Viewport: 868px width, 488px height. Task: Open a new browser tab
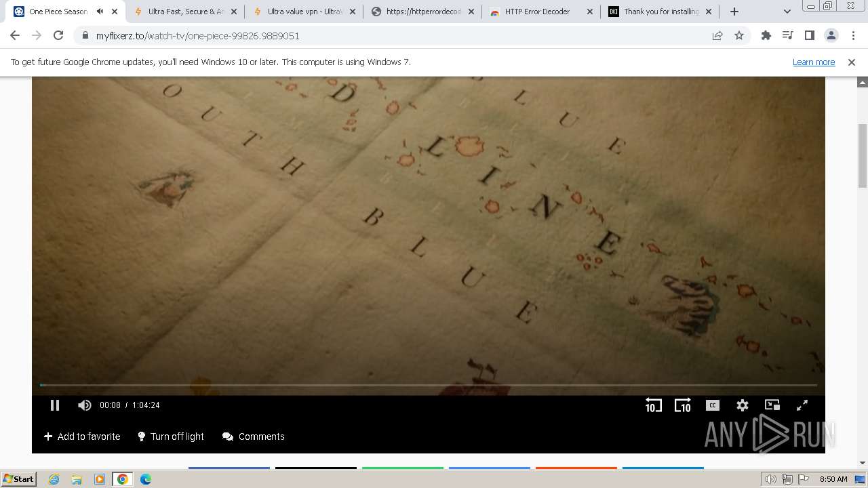734,12
